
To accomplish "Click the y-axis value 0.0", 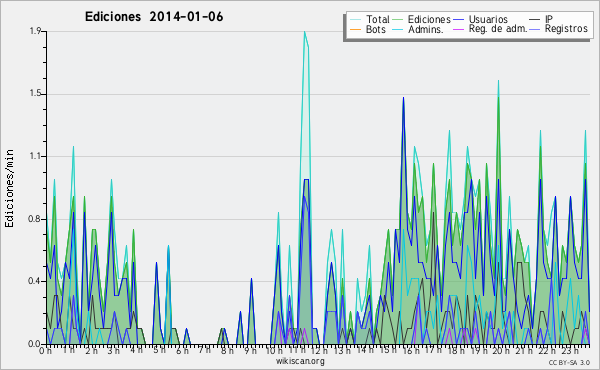I will point(35,344).
